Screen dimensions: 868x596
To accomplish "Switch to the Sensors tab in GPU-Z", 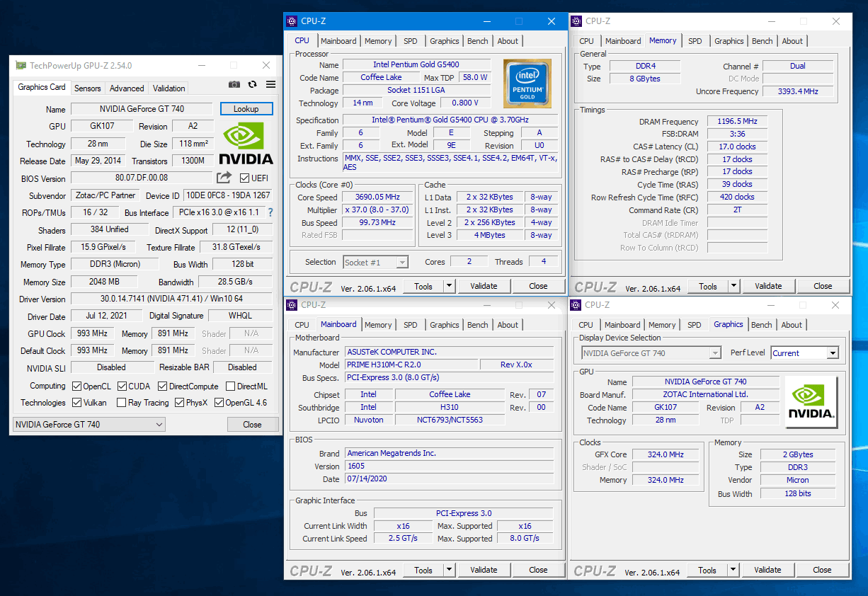I will [x=88, y=88].
